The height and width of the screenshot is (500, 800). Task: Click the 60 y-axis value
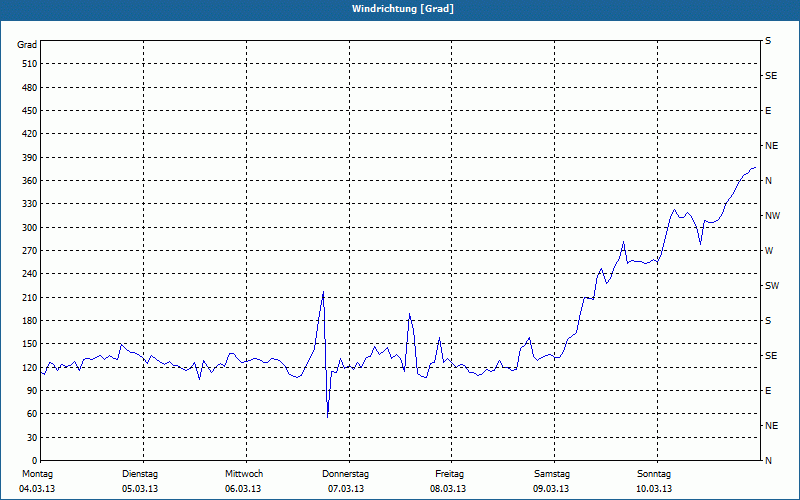(32, 414)
